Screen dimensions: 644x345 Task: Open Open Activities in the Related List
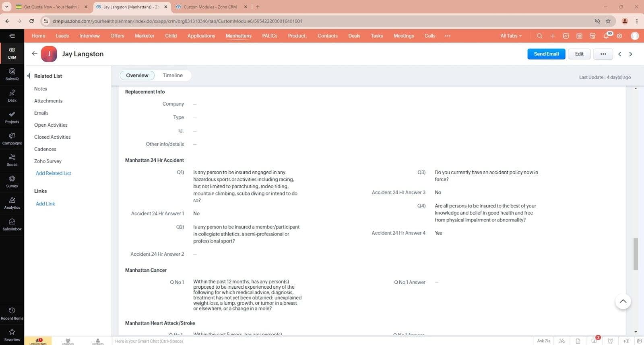(x=51, y=125)
